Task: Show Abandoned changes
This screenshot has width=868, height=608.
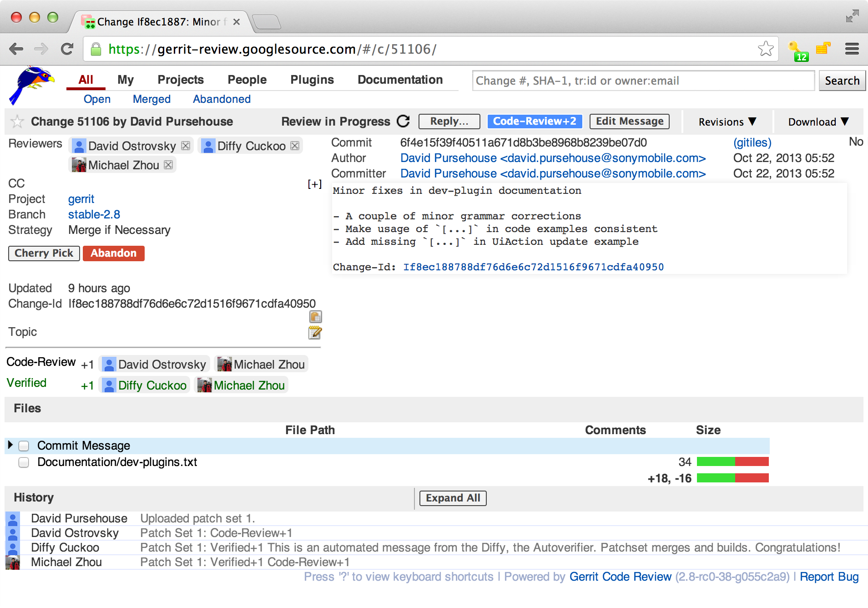Action: click(222, 99)
